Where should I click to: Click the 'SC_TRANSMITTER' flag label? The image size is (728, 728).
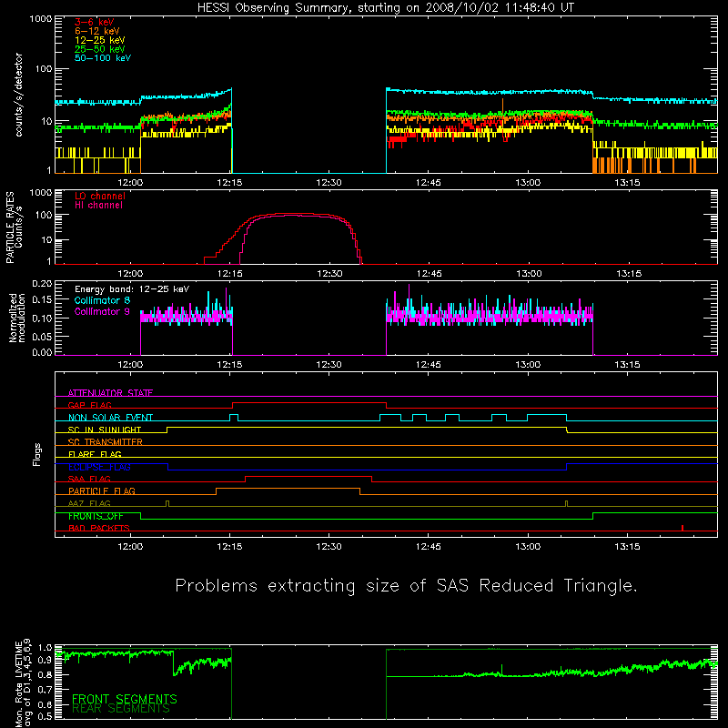(105, 442)
